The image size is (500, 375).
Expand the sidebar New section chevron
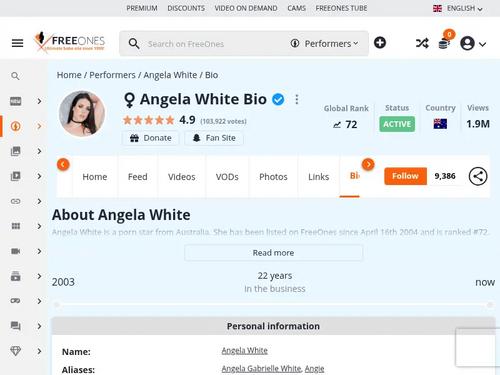click(x=39, y=101)
